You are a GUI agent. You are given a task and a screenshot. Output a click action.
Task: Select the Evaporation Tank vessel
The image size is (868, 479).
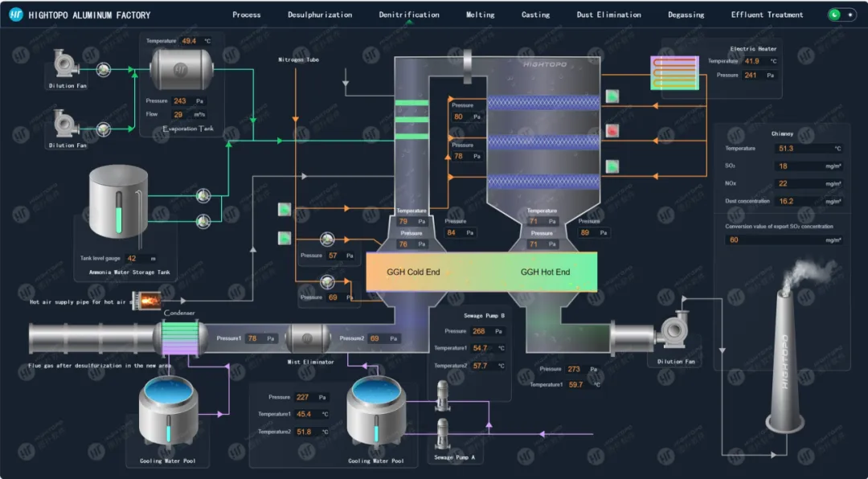[182, 69]
